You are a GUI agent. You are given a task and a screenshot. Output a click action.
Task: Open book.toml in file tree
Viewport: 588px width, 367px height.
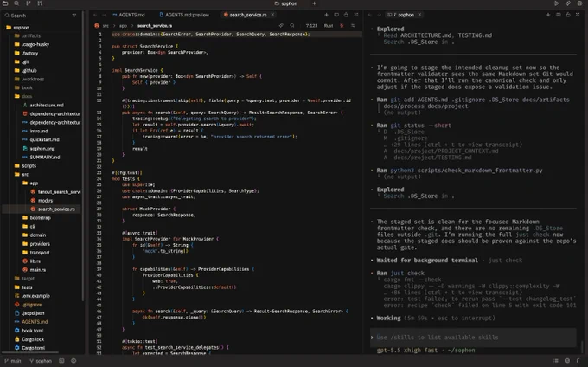[29, 331]
